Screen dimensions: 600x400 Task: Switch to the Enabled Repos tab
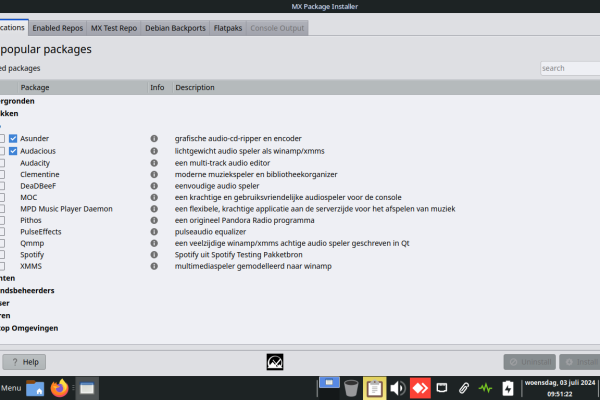[57, 28]
